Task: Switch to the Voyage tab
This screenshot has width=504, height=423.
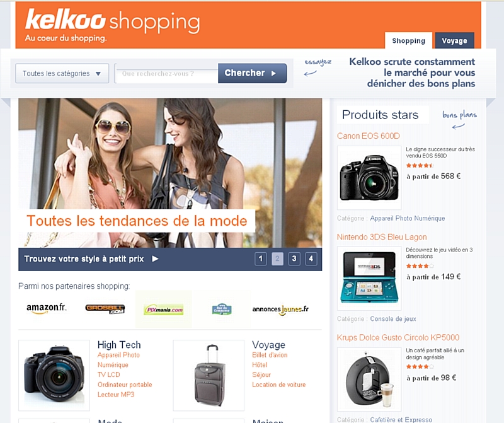Action: (x=454, y=40)
